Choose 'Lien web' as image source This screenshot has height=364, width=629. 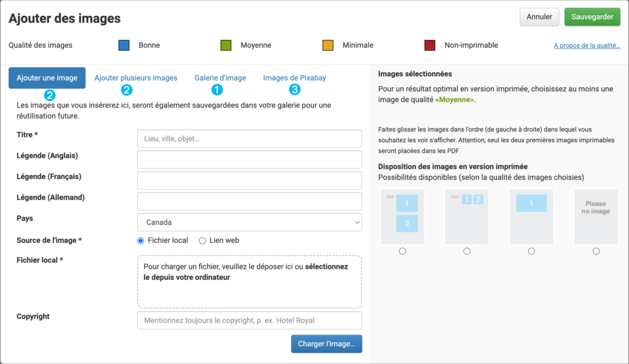click(202, 241)
